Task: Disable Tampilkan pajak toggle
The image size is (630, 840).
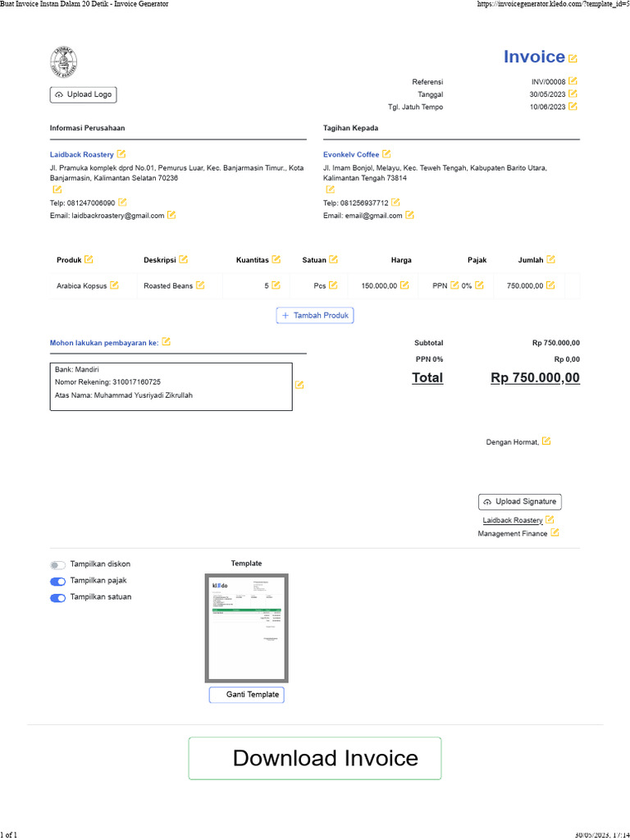Action: coord(58,582)
